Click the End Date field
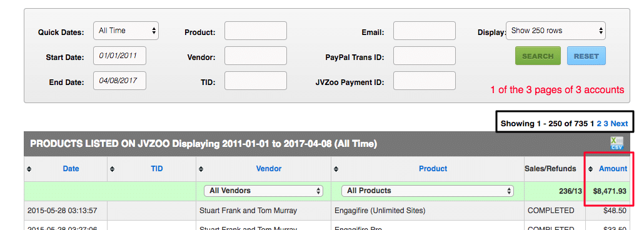Viewport: 644px width, 230px height. tap(119, 81)
